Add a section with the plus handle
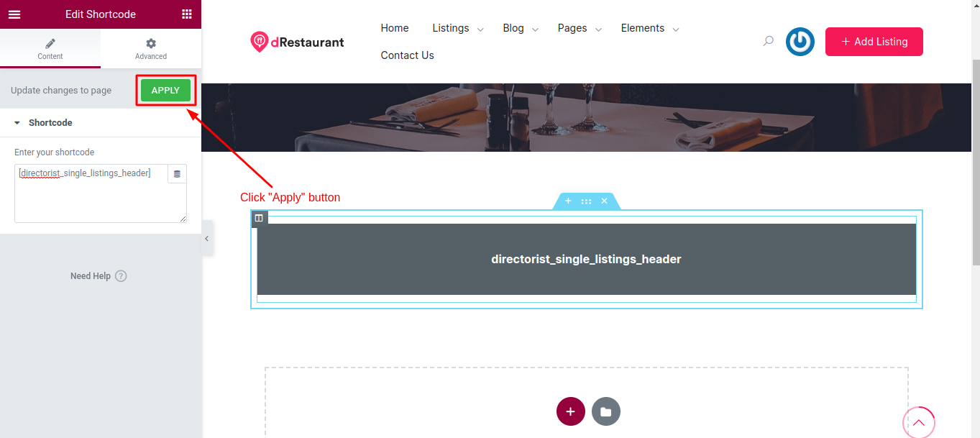The height and width of the screenshot is (438, 980). pyautogui.click(x=568, y=201)
